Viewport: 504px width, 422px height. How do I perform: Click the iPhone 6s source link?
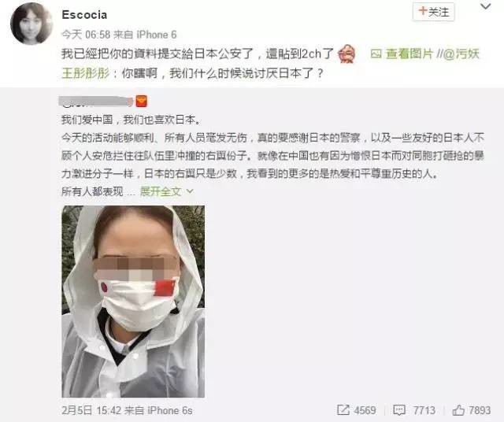170,410
